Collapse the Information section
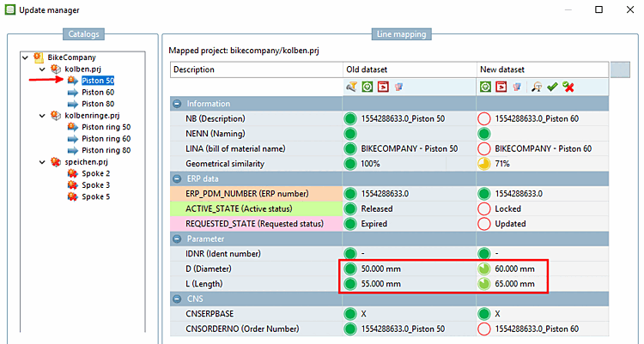Screen dimensions: 644x344 tap(178, 103)
